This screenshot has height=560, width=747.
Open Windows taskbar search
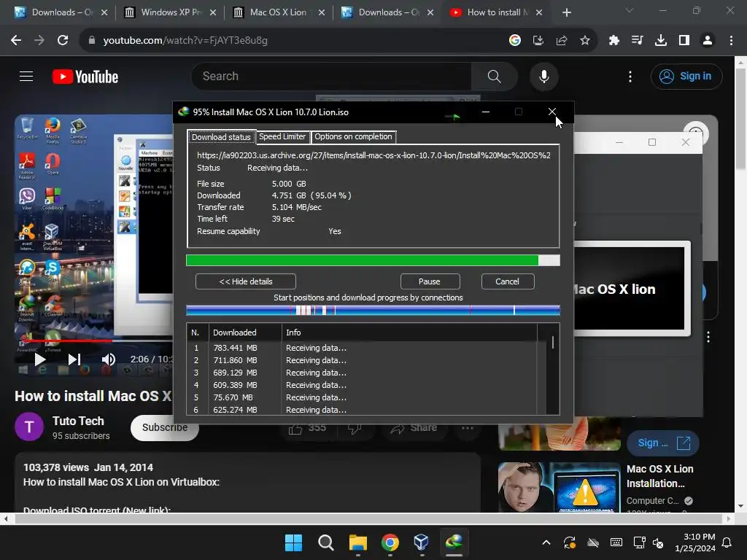click(326, 542)
